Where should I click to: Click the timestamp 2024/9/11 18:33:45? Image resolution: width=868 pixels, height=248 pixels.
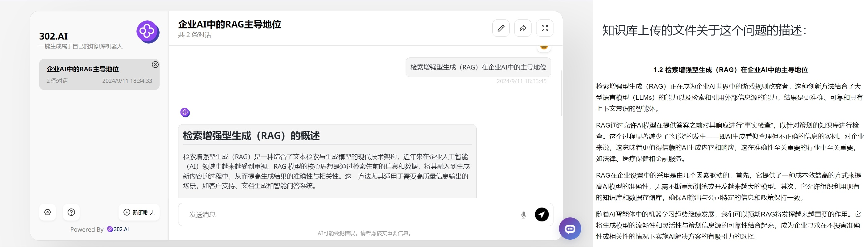coord(521,81)
